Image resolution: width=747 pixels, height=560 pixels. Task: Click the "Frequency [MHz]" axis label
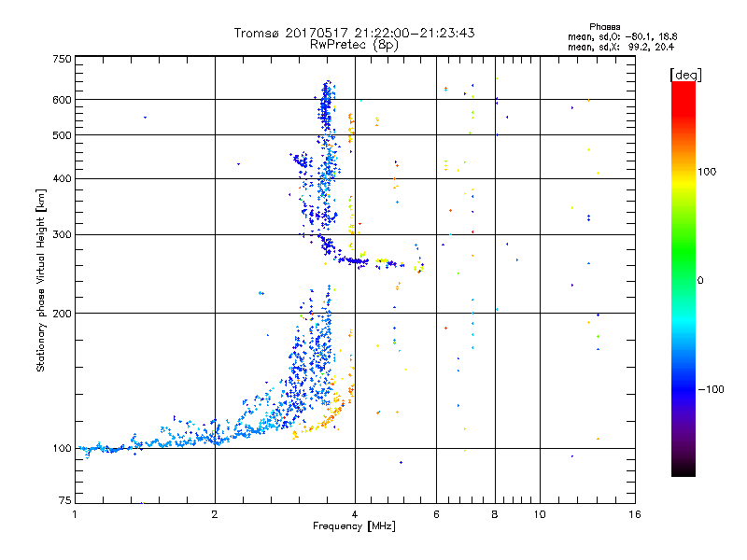[x=354, y=526]
